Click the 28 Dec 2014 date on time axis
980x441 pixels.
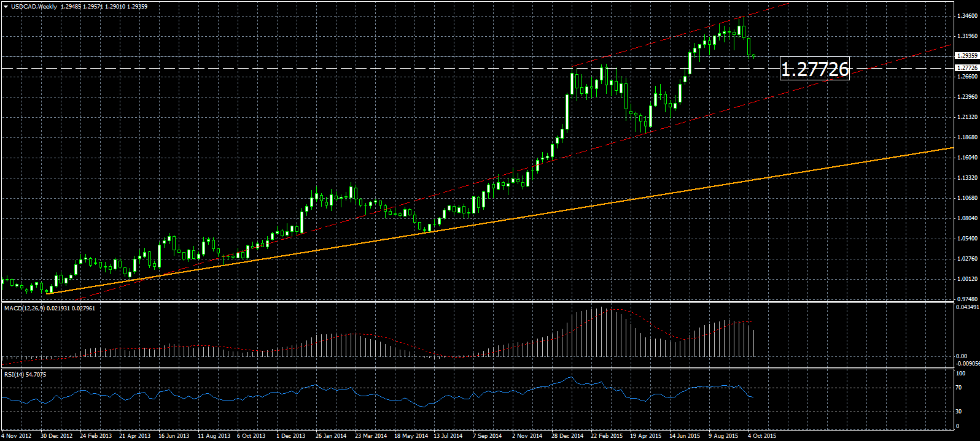[x=567, y=436]
